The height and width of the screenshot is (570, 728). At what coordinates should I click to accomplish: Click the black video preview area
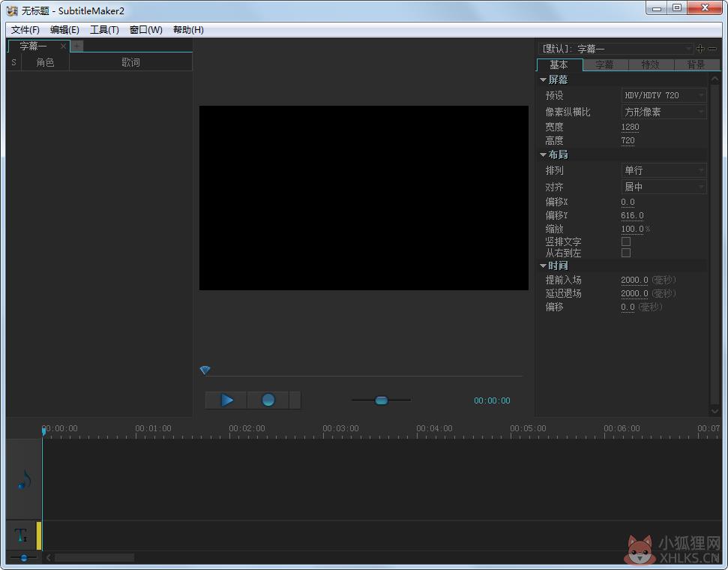point(364,198)
